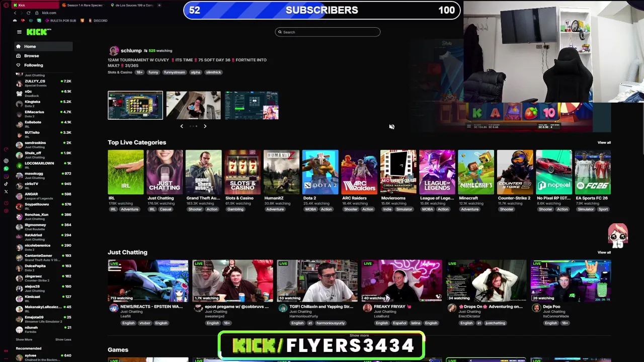
Task: Open the Kick hamburger sidebar menu
Action: coord(19,32)
